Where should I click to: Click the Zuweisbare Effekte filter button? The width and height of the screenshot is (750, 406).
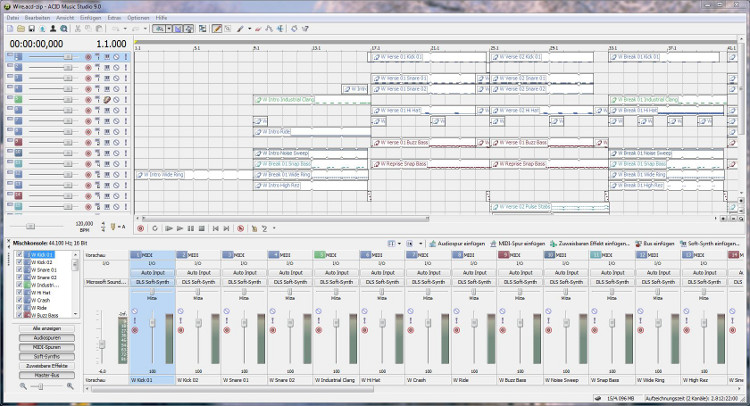click(x=47, y=366)
